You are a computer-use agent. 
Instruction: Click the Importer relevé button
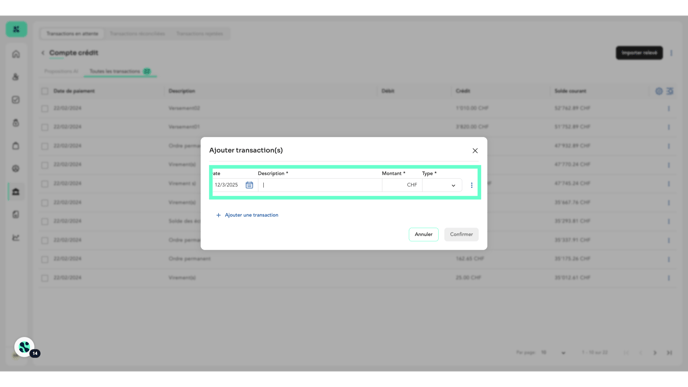pos(639,53)
